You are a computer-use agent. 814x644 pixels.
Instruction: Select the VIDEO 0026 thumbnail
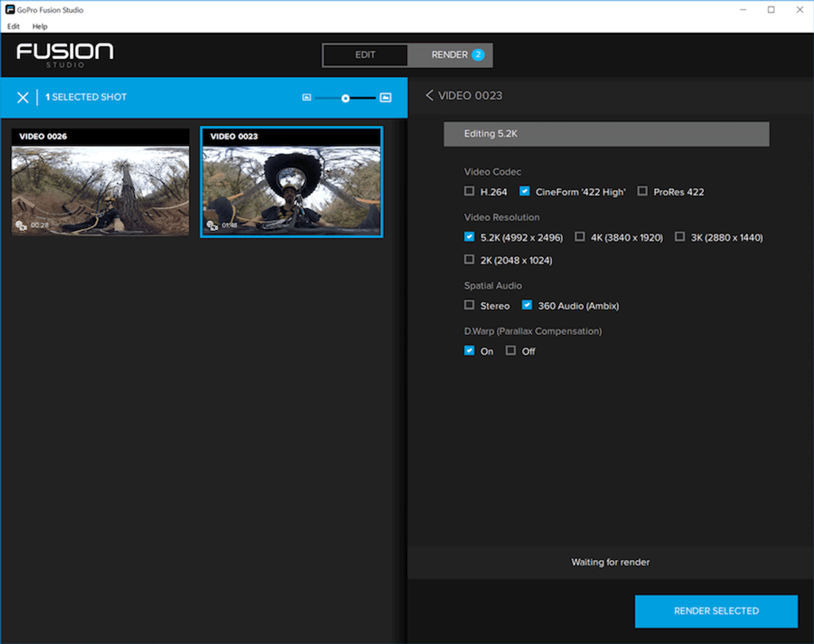[100, 182]
